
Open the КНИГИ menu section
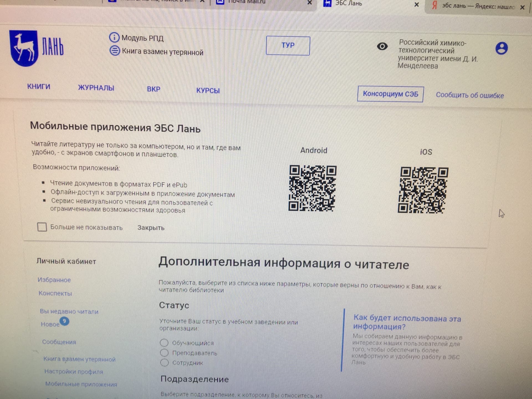pos(39,87)
